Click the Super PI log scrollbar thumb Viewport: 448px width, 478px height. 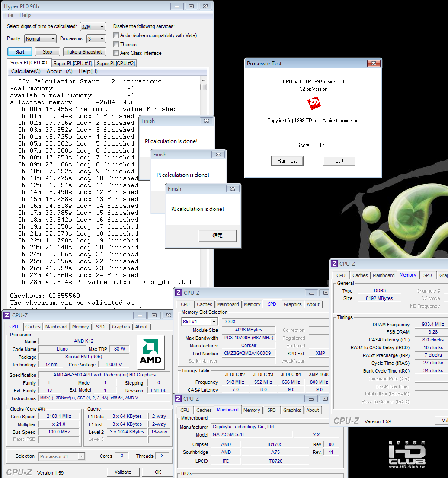(x=204, y=87)
